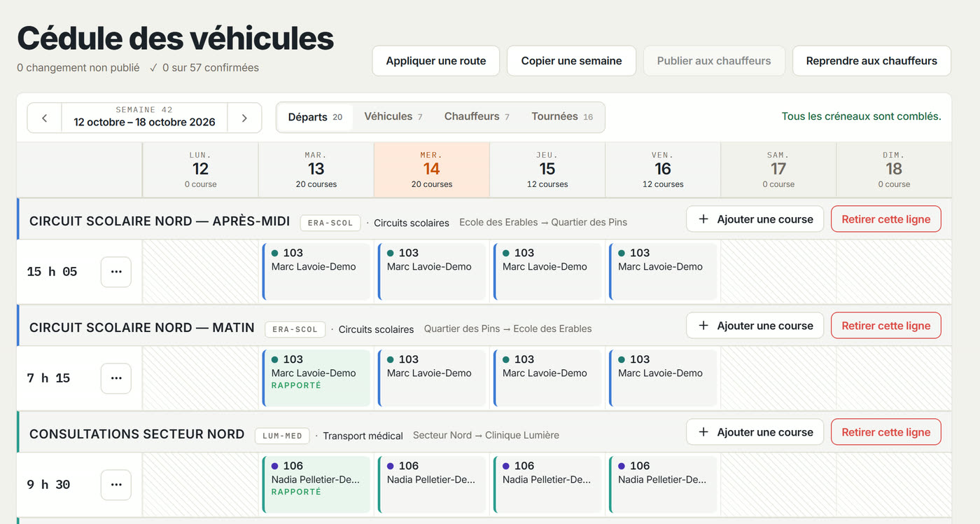Open Tuesday 9 h 30 Rapporté vehicle 106 card
Viewport: 980px width, 524px height.
316,485
